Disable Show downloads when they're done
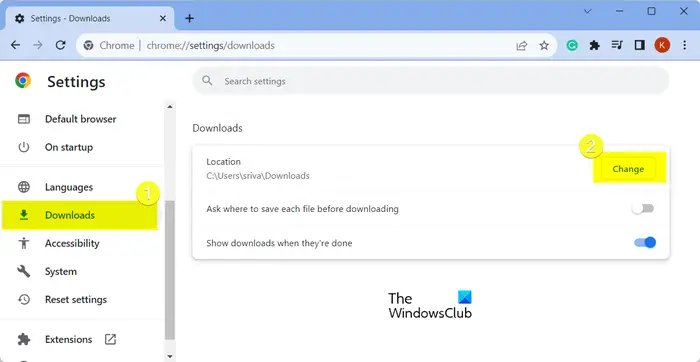 [645, 243]
